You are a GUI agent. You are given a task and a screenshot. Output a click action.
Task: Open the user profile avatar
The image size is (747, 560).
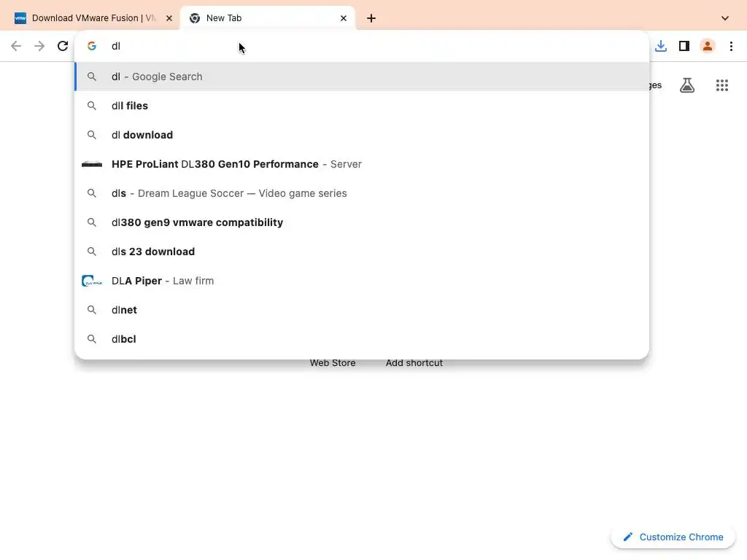(708, 46)
